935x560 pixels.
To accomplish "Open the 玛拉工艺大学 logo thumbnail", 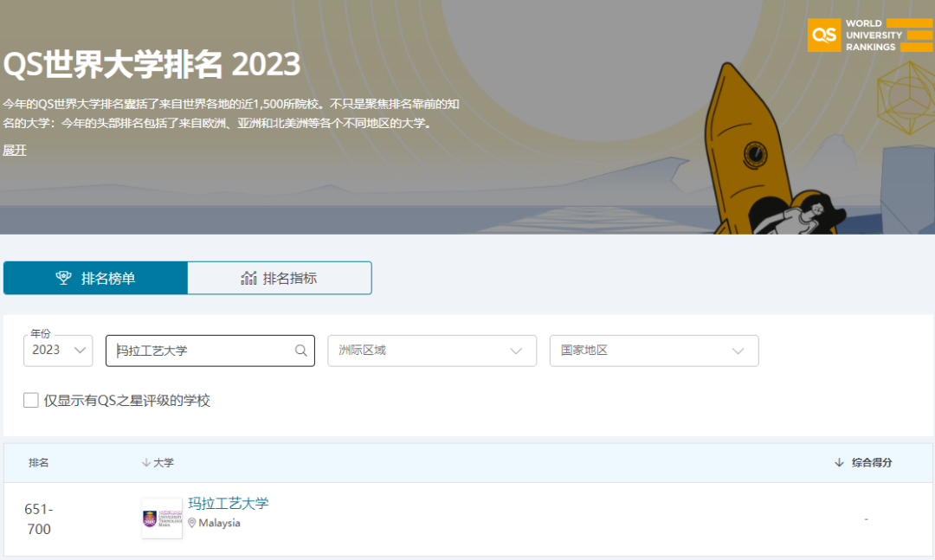I will coord(162,518).
